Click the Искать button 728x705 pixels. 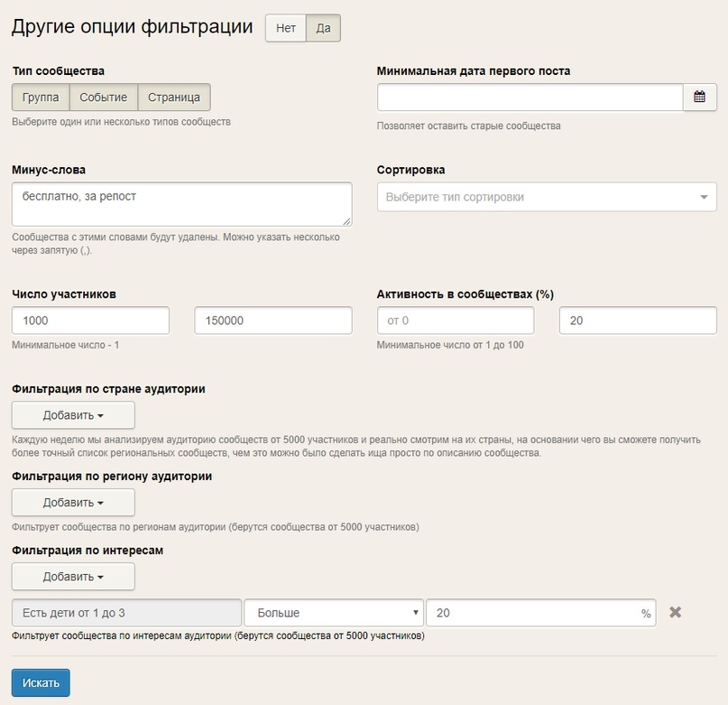click(x=41, y=682)
